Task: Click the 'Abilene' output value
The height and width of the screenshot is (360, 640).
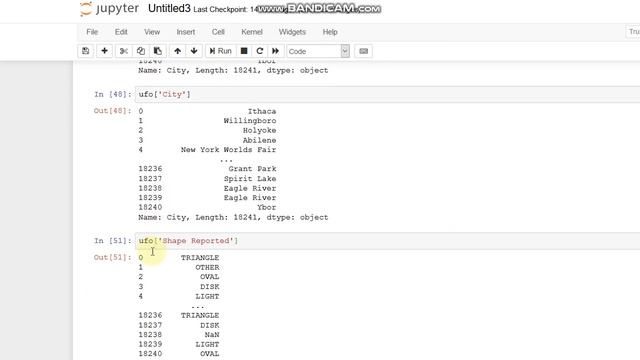Action: [x=260, y=140]
